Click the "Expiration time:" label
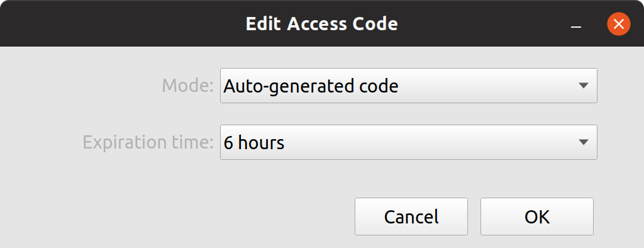 (x=148, y=143)
